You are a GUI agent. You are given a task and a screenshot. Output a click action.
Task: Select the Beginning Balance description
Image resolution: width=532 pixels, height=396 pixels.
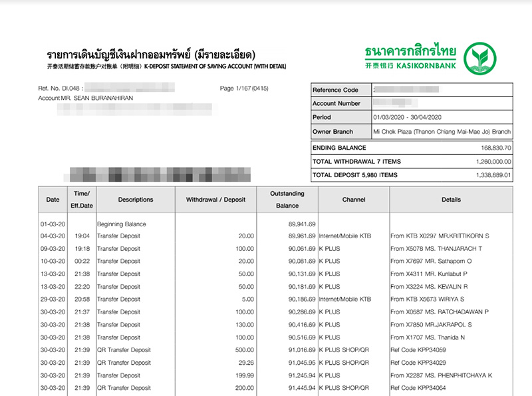pos(122,224)
